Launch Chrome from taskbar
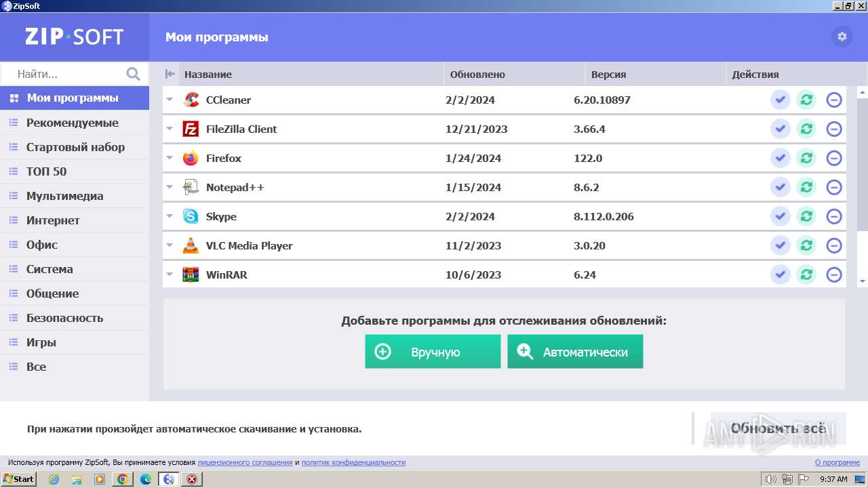Image resolution: width=868 pixels, height=488 pixels. pos(123,479)
